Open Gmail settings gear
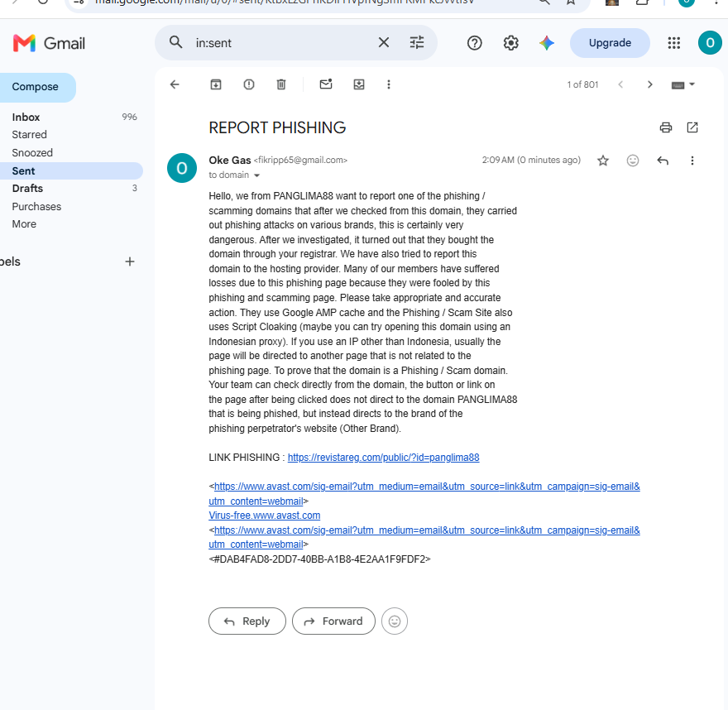Screen dimensions: 728x710 tap(510, 43)
